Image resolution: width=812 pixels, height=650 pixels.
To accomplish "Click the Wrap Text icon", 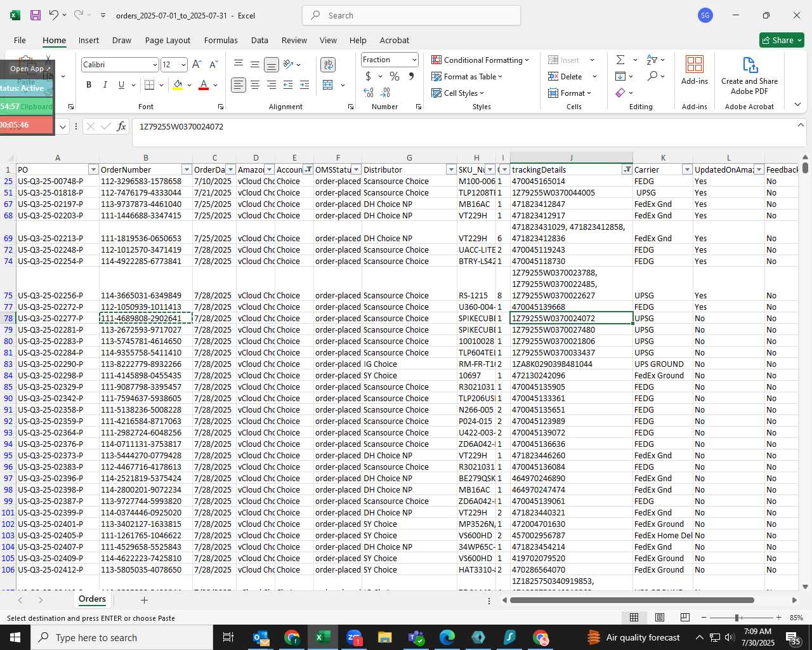I will 328,65.
